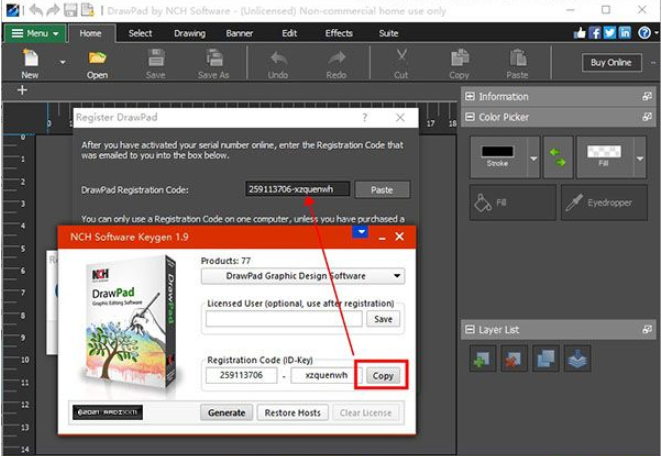Screen dimensions: 661x456
Task: Click Paste in Register DrawPad dialog
Action: tap(382, 190)
